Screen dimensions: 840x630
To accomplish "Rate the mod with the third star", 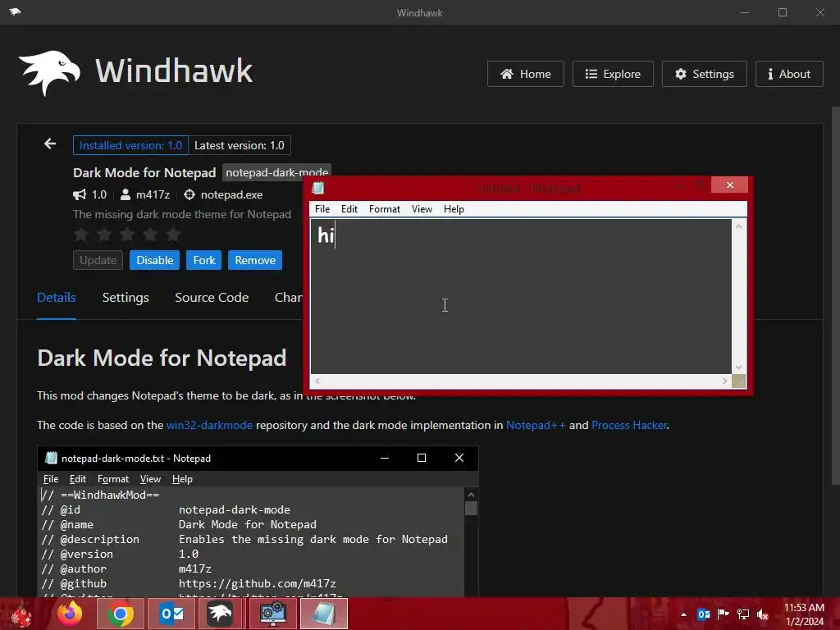I will pyautogui.click(x=127, y=234).
